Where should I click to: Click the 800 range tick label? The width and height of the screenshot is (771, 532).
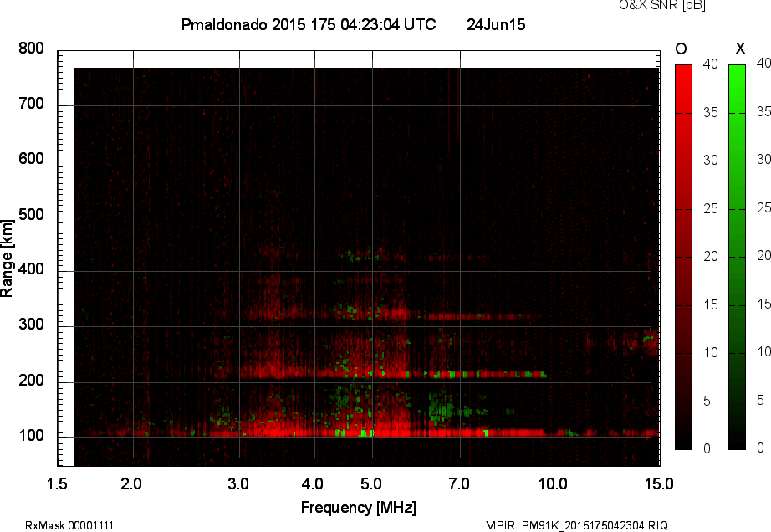(x=32, y=49)
